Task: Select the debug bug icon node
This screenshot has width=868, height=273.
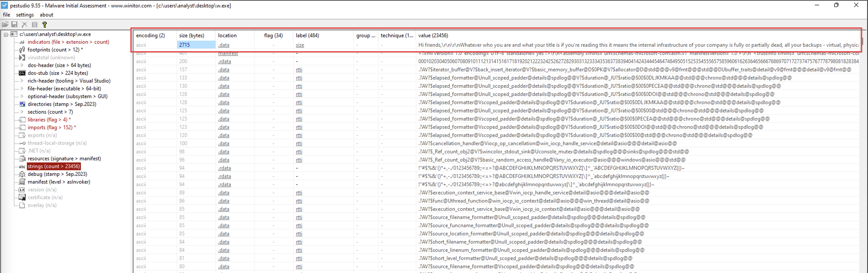Action: point(22,174)
